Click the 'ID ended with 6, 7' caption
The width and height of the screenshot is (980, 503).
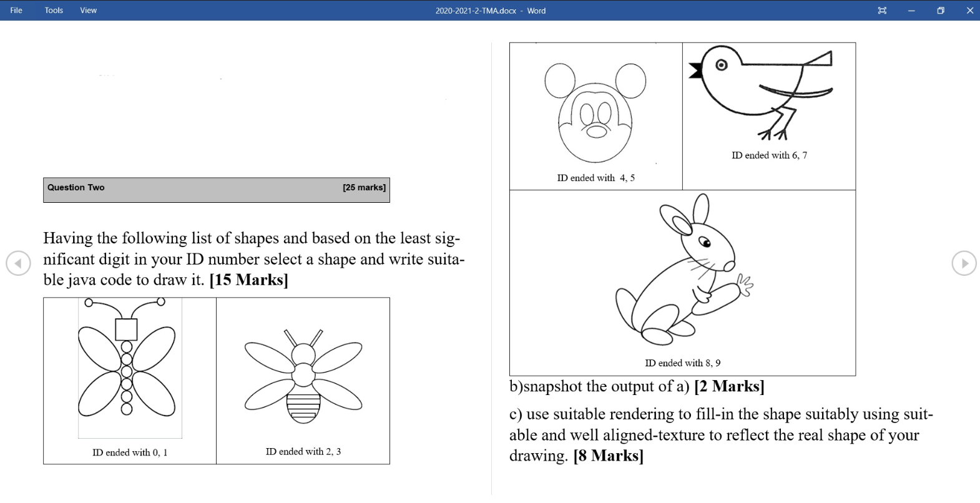pos(770,155)
